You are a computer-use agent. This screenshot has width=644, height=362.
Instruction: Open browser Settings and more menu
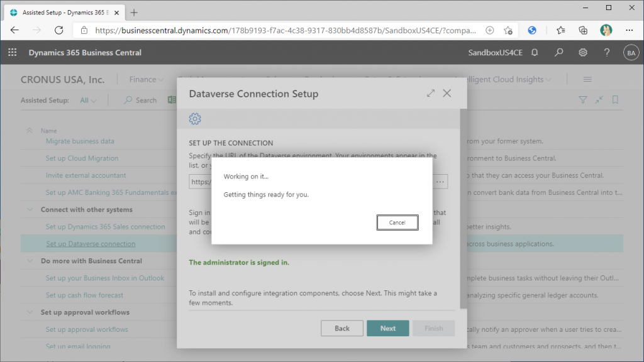point(629,30)
